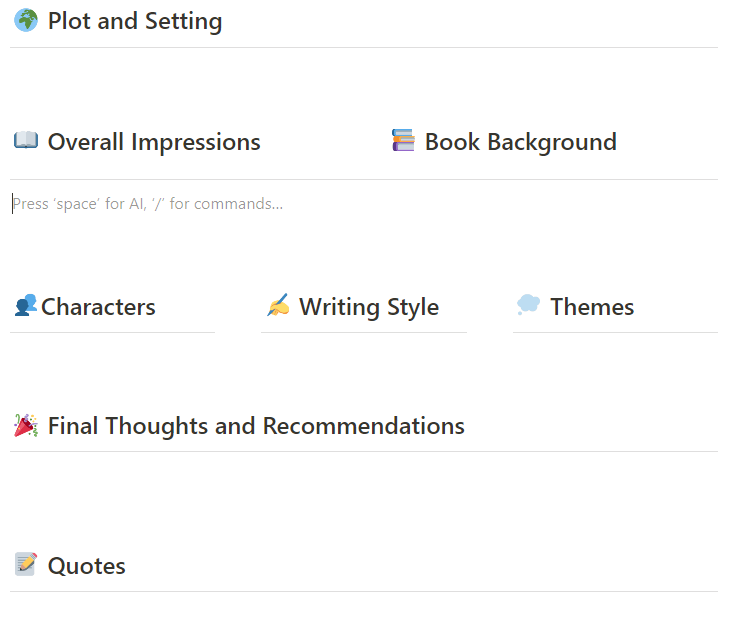Click the divider line under Characters heading
The image size is (735, 626).
(112, 332)
